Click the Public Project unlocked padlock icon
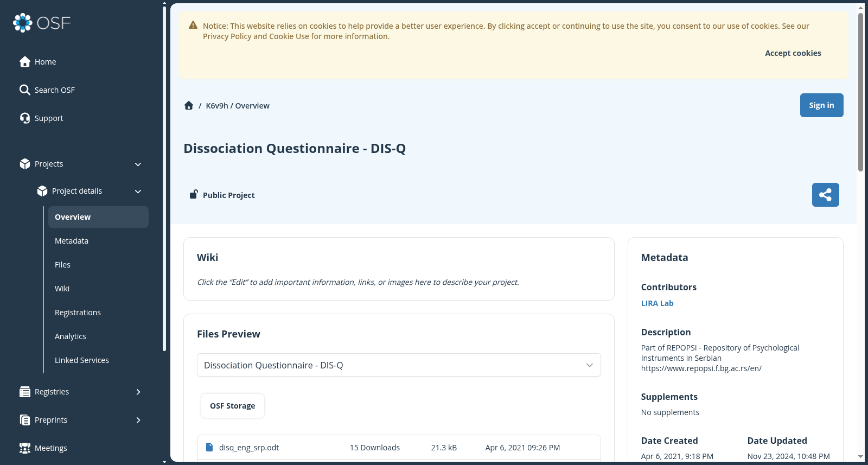The height and width of the screenshot is (465, 868). pos(193,194)
